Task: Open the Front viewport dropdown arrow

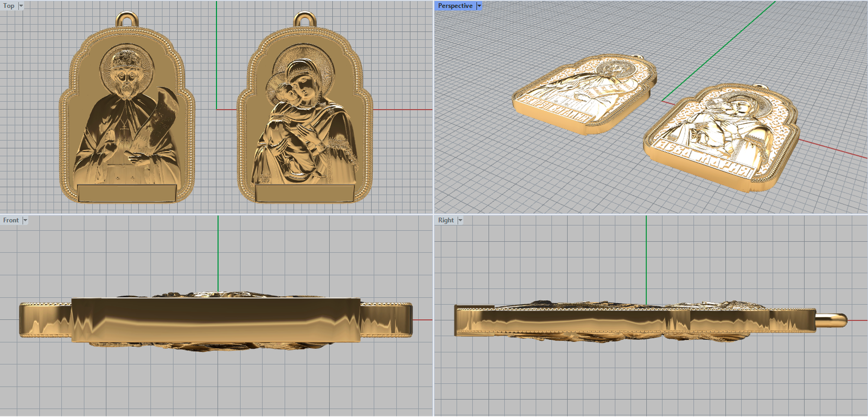Action: [25, 220]
